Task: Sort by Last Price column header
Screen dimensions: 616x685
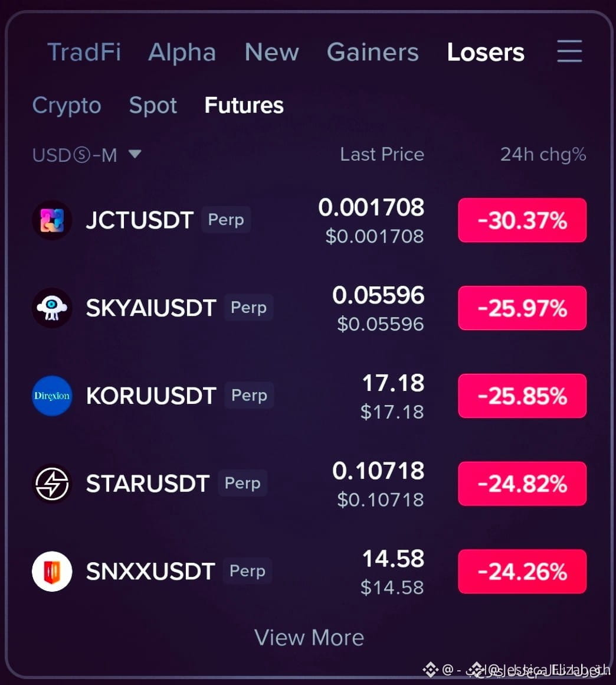Action: point(382,154)
